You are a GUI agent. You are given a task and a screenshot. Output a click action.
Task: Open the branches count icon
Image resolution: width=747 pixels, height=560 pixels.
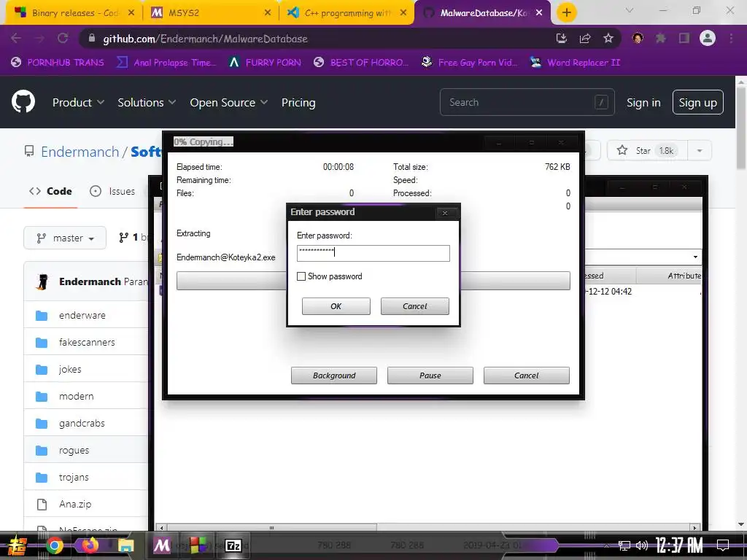124,237
